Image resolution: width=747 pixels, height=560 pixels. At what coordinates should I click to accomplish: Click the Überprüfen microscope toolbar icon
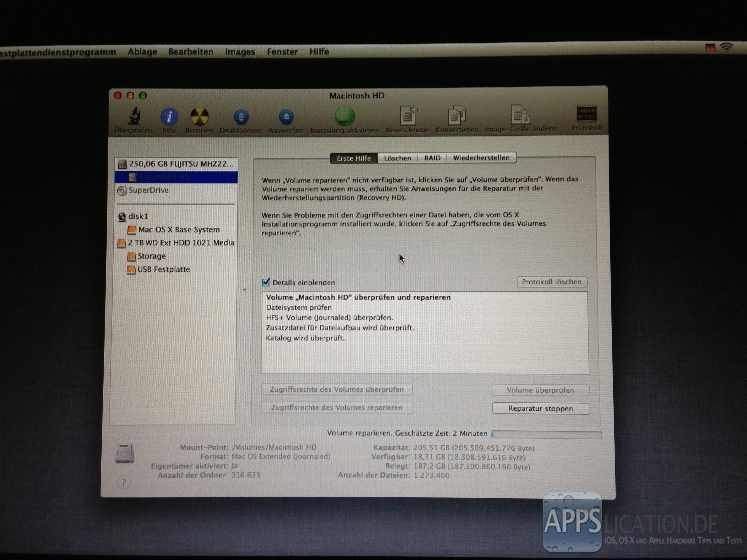134,116
